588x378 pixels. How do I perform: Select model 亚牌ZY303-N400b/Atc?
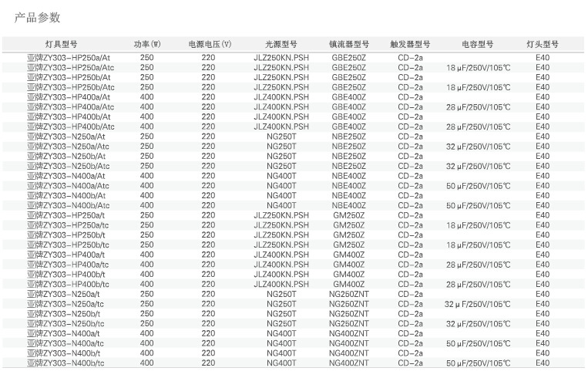(69, 206)
